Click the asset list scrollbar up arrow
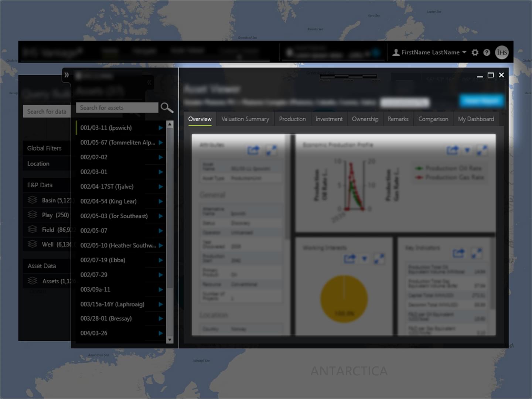 pos(170,124)
